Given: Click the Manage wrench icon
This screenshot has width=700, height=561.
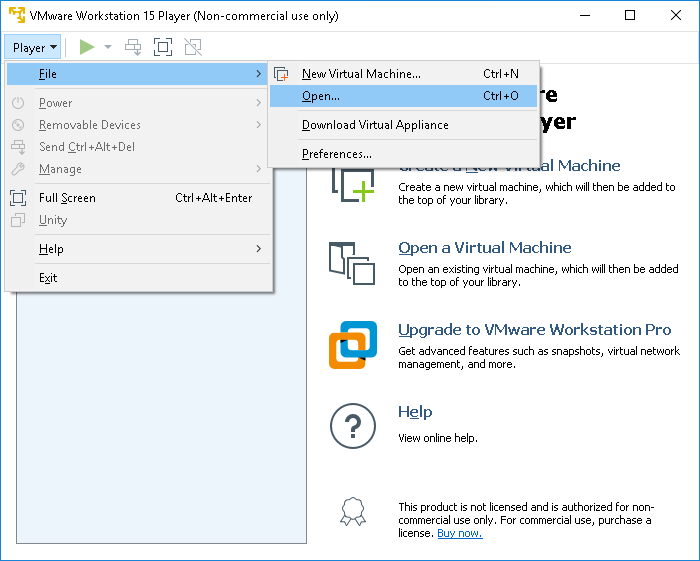Looking at the screenshot, I should tap(18, 169).
